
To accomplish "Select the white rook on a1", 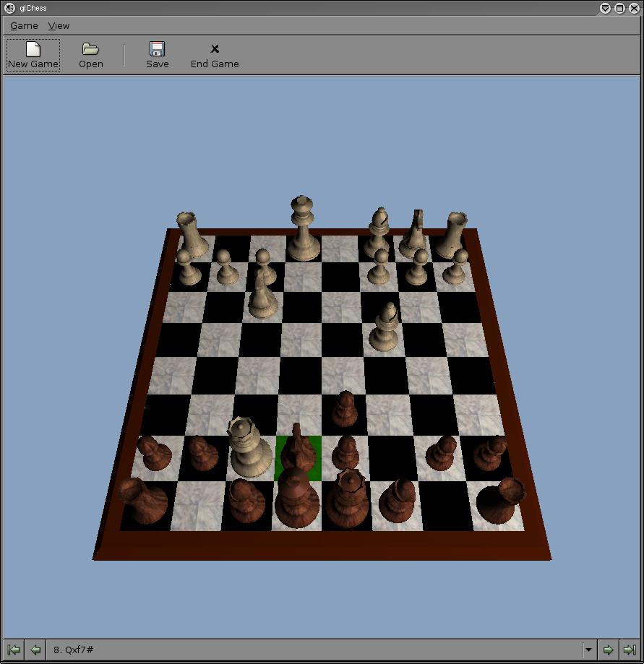I will (452, 235).
